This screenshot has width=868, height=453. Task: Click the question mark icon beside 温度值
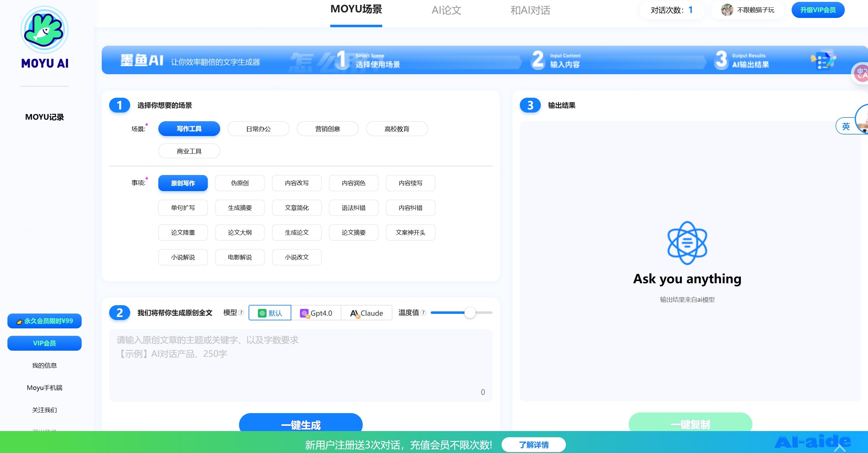(x=424, y=312)
